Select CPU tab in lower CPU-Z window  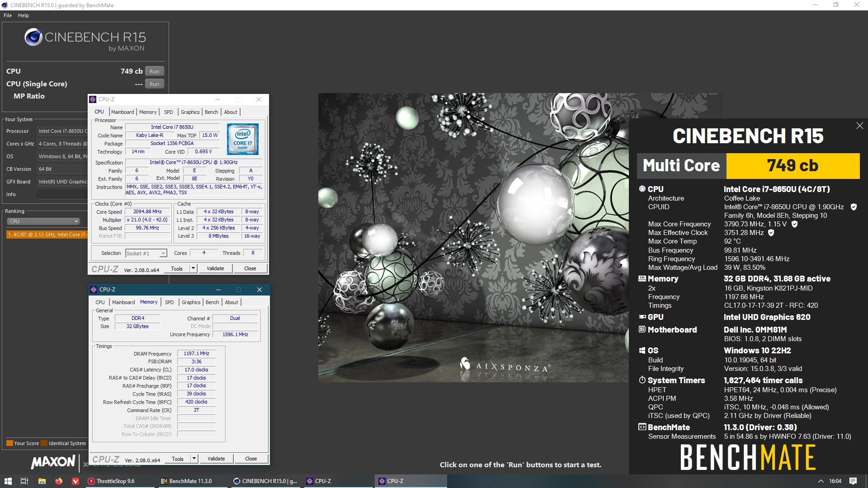click(100, 302)
